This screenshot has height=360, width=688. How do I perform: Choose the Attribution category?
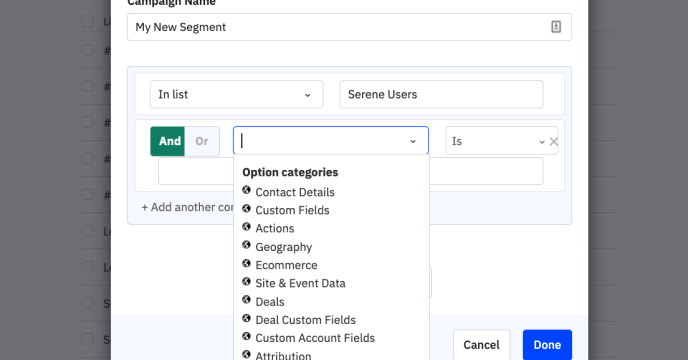click(283, 355)
